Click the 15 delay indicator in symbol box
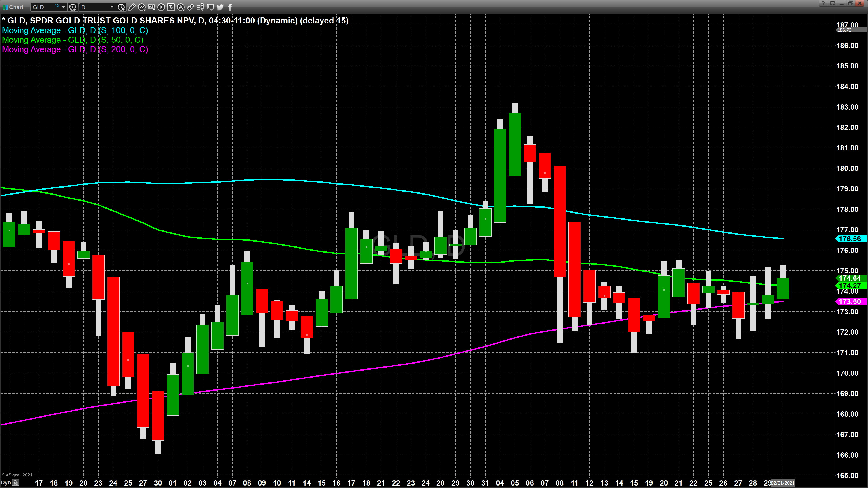 (x=57, y=5)
